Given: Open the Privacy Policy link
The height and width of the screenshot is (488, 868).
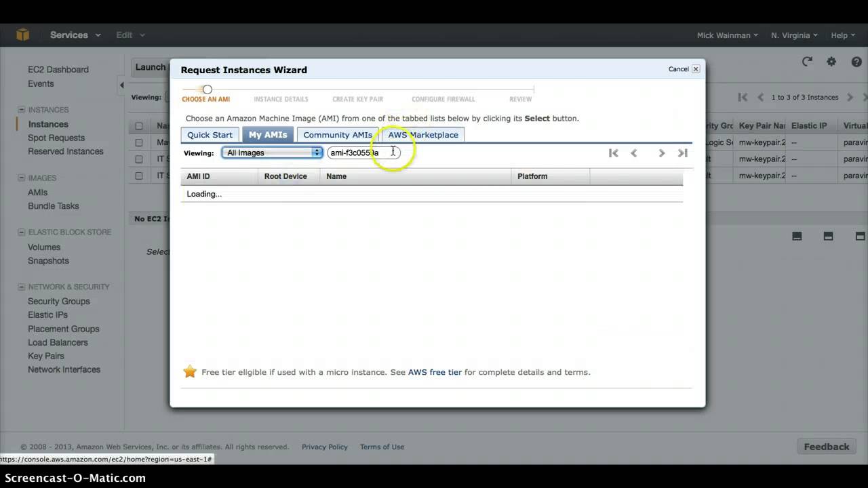Looking at the screenshot, I should 324,447.
